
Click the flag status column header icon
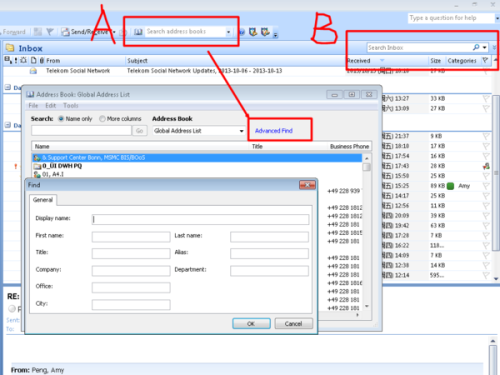point(485,60)
